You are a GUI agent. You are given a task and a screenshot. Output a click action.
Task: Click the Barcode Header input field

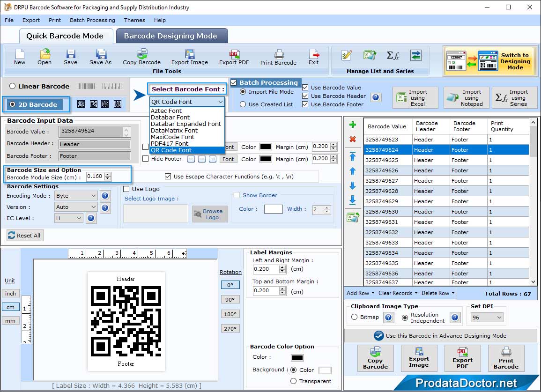[95, 144]
